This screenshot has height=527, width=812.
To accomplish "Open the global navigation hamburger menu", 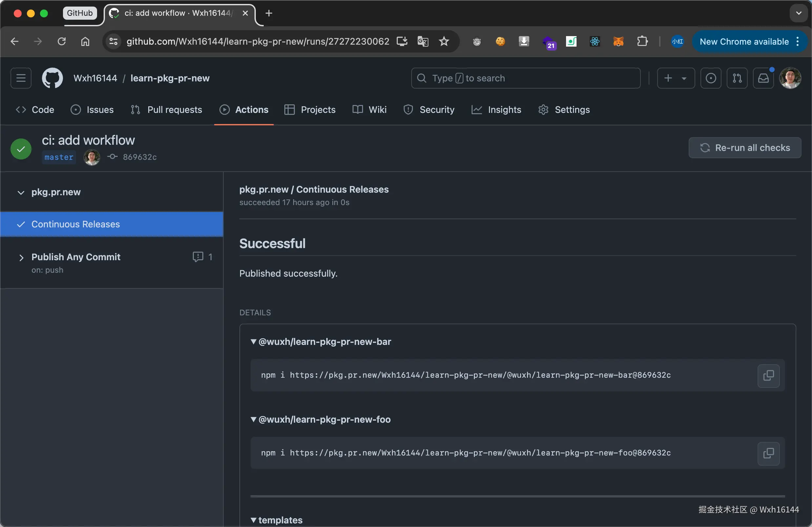I will pyautogui.click(x=21, y=78).
